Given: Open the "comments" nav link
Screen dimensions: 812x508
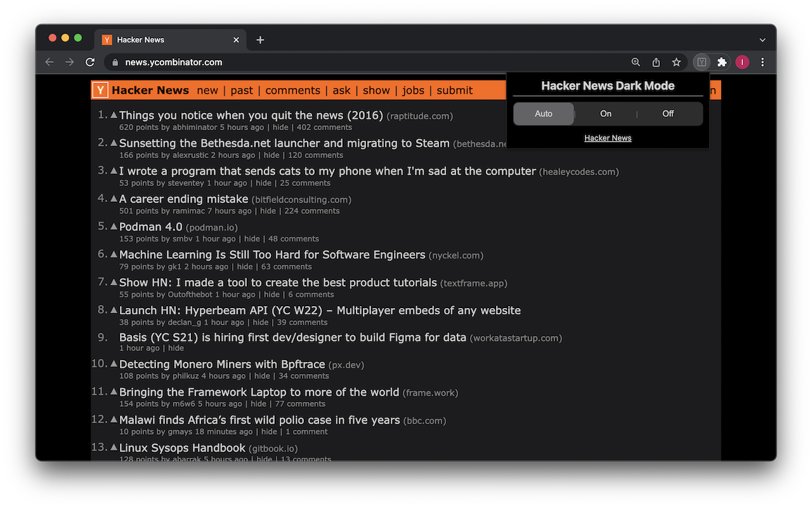Looking at the screenshot, I should [x=292, y=90].
